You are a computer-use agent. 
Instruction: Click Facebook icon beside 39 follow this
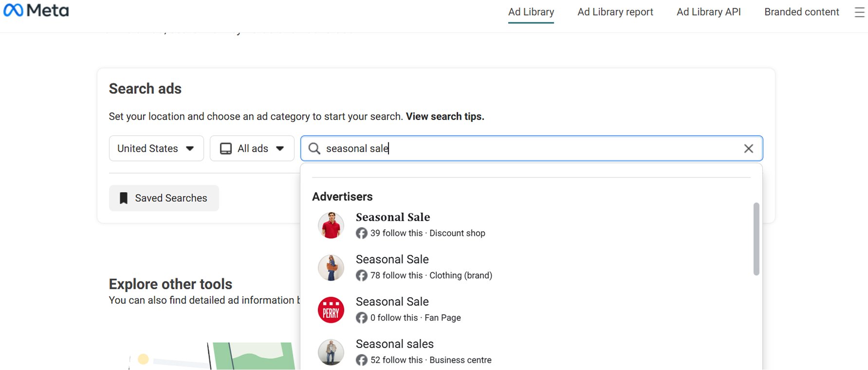click(362, 233)
